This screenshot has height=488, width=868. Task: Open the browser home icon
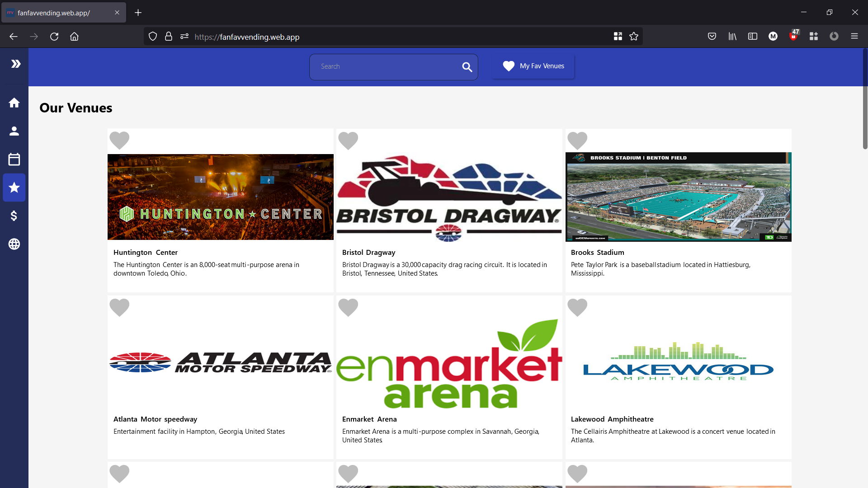(x=74, y=37)
